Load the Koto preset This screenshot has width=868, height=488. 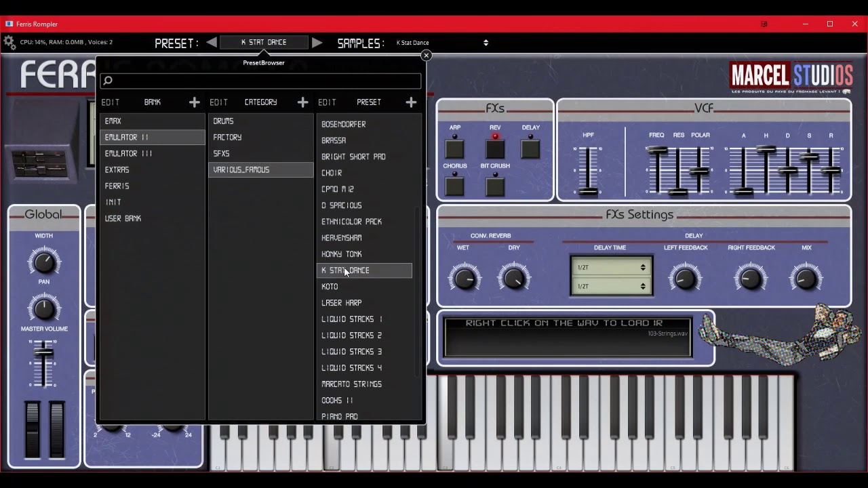point(365,287)
